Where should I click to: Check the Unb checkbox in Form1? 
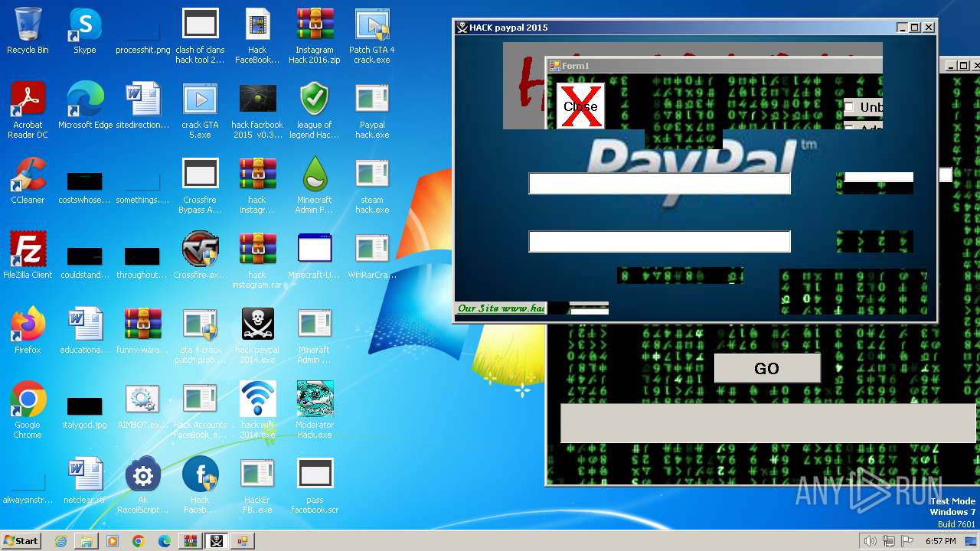tap(849, 107)
